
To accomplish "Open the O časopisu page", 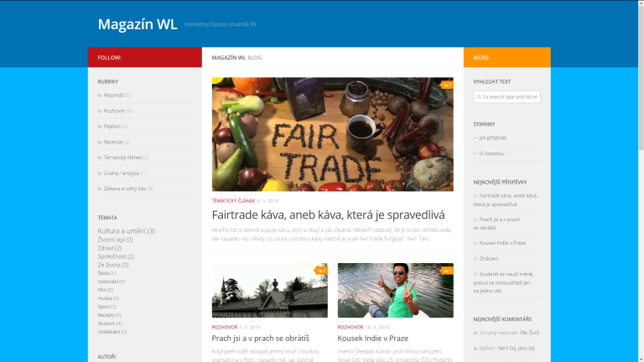I will click(491, 153).
